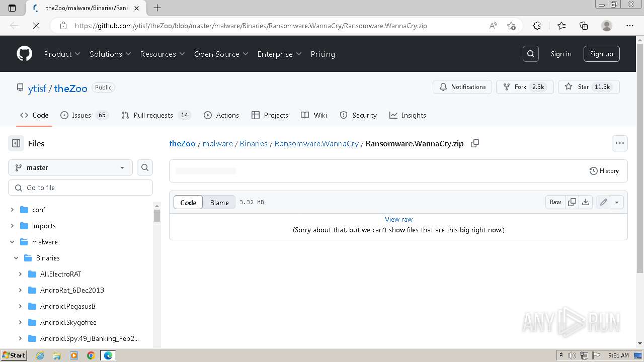
Task: Search files with the magnifier button
Action: point(145,167)
